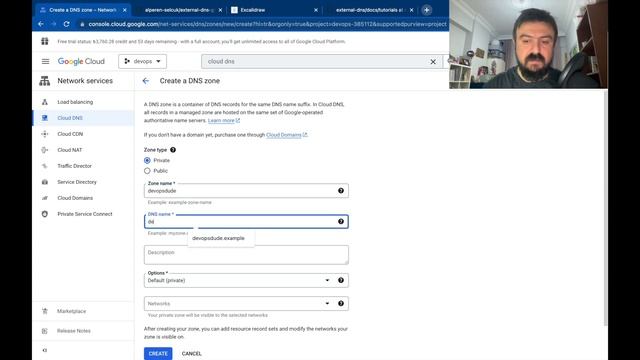The width and height of the screenshot is (640, 360).
Task: Open Load balancing in sidebar
Action: tap(75, 102)
